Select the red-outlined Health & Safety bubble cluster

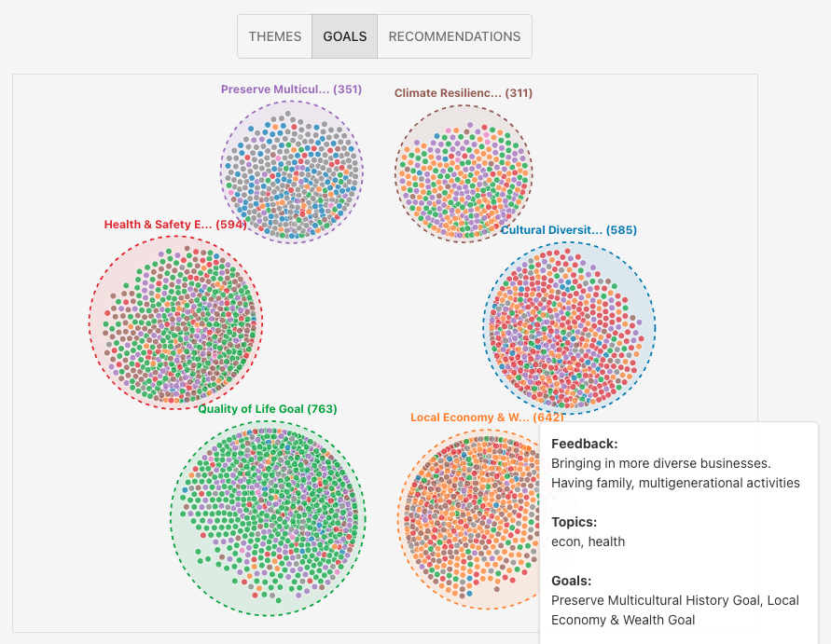(x=176, y=323)
